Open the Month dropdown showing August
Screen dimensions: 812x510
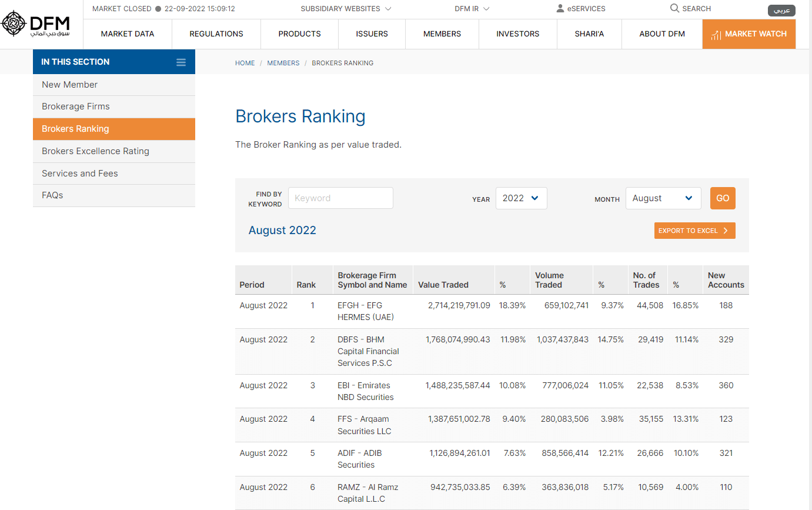click(x=663, y=198)
